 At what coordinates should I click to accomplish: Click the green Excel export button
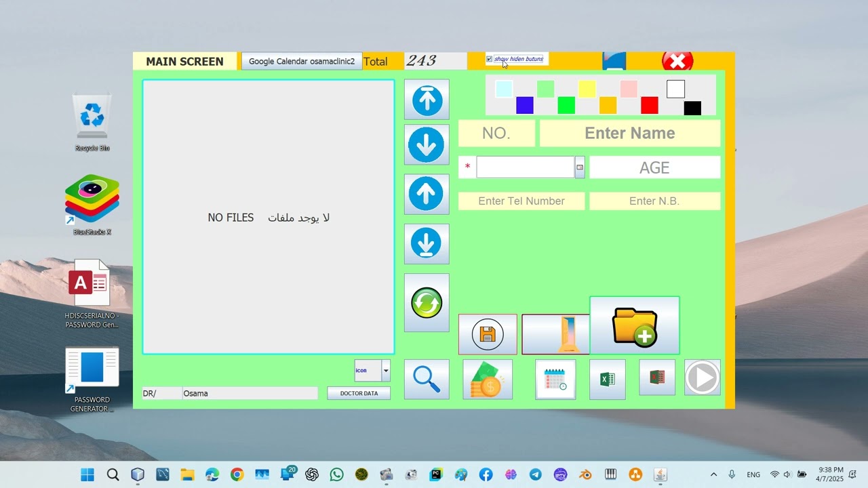pyautogui.click(x=608, y=380)
